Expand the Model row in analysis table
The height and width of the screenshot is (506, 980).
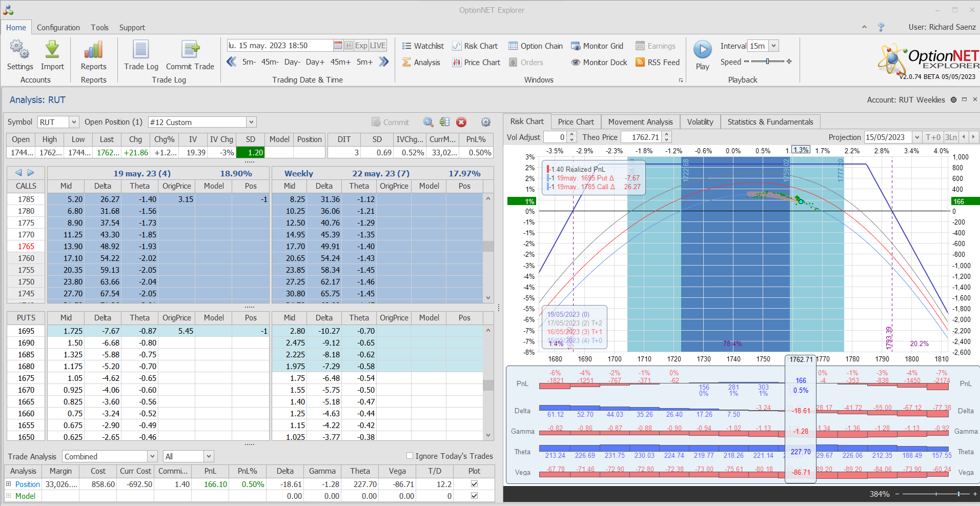8,496
